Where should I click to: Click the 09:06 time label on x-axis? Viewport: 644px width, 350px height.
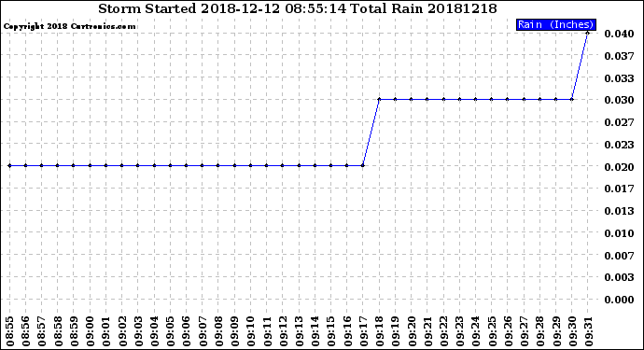(x=187, y=331)
